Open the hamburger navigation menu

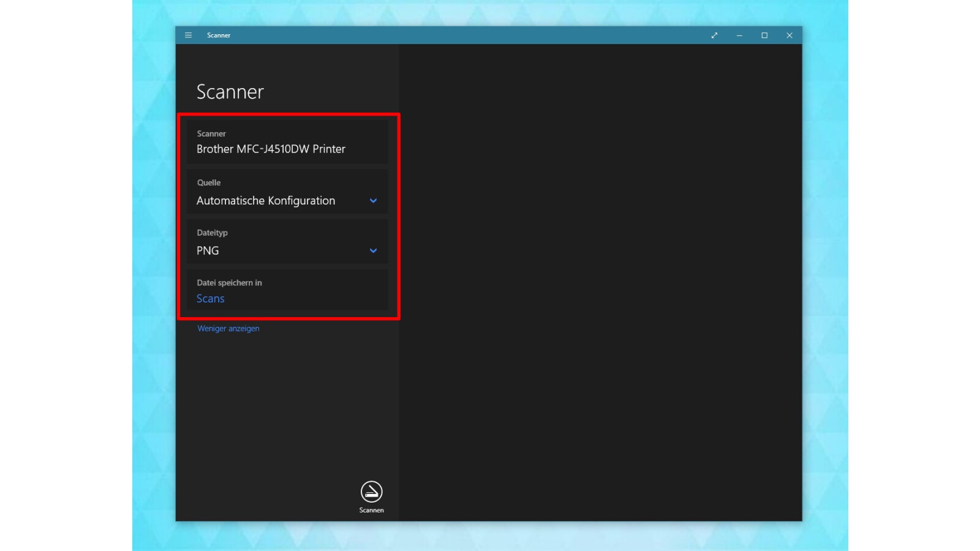tap(188, 35)
